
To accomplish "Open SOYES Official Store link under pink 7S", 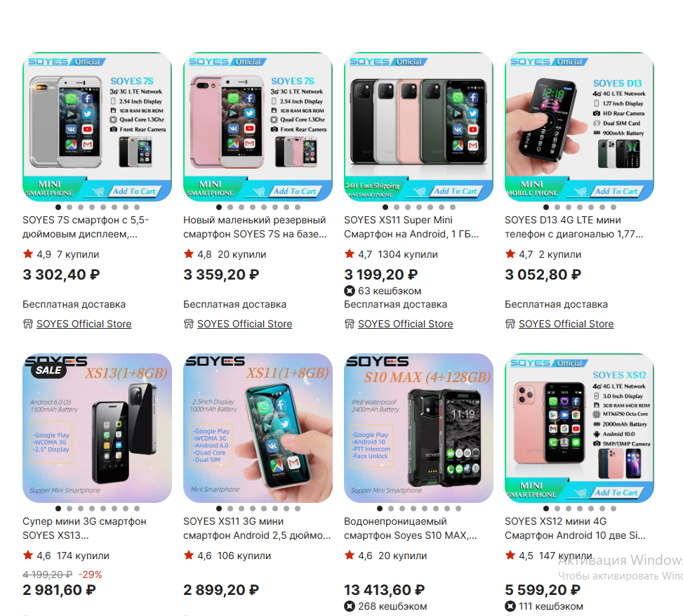I will click(244, 324).
